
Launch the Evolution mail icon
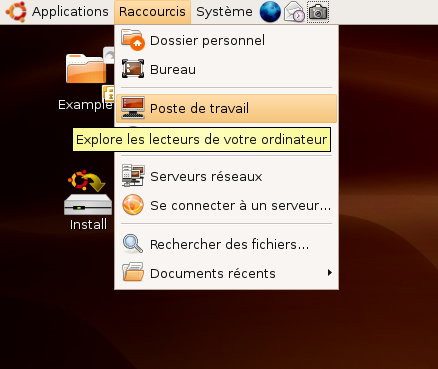[294, 12]
